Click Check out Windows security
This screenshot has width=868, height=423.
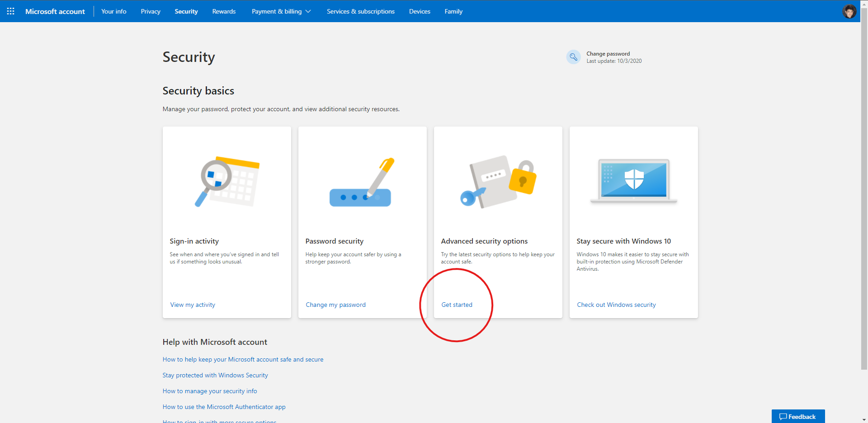(616, 305)
